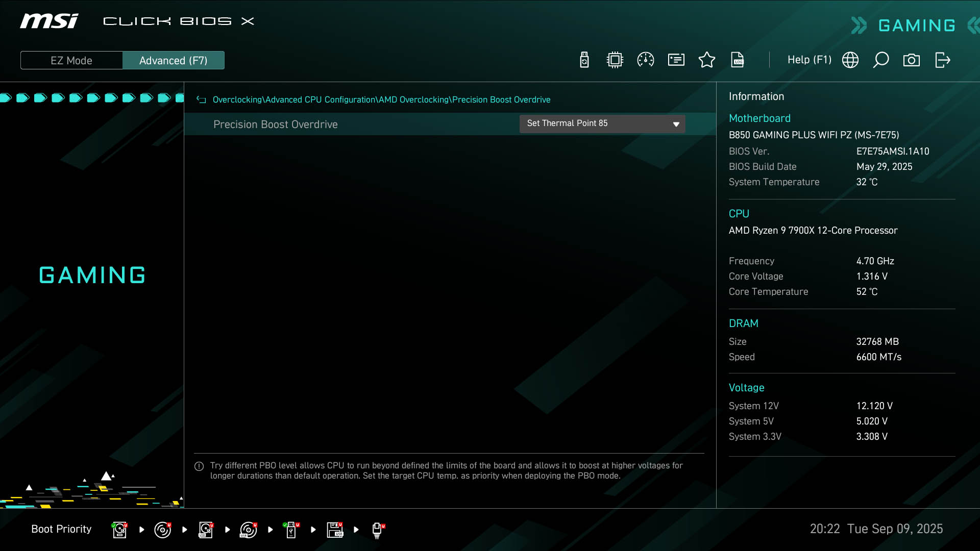
Task: Open the Favorites star icon
Action: pos(707,60)
